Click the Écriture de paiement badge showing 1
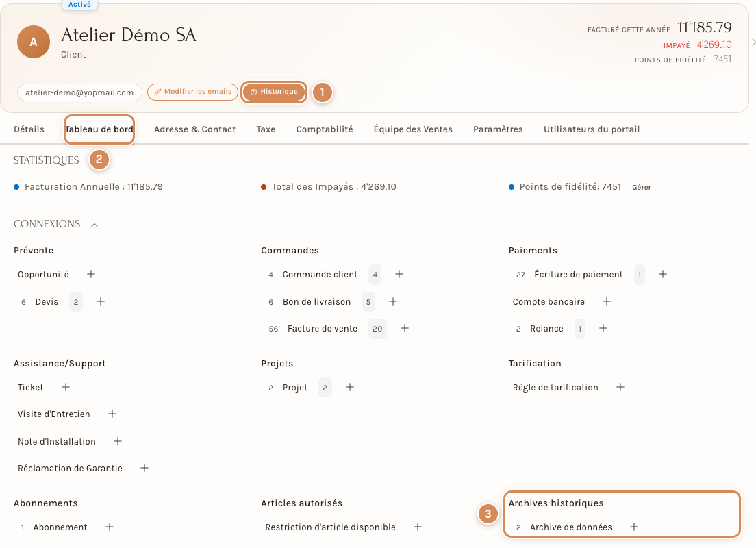The image size is (756, 548). pyautogui.click(x=640, y=275)
